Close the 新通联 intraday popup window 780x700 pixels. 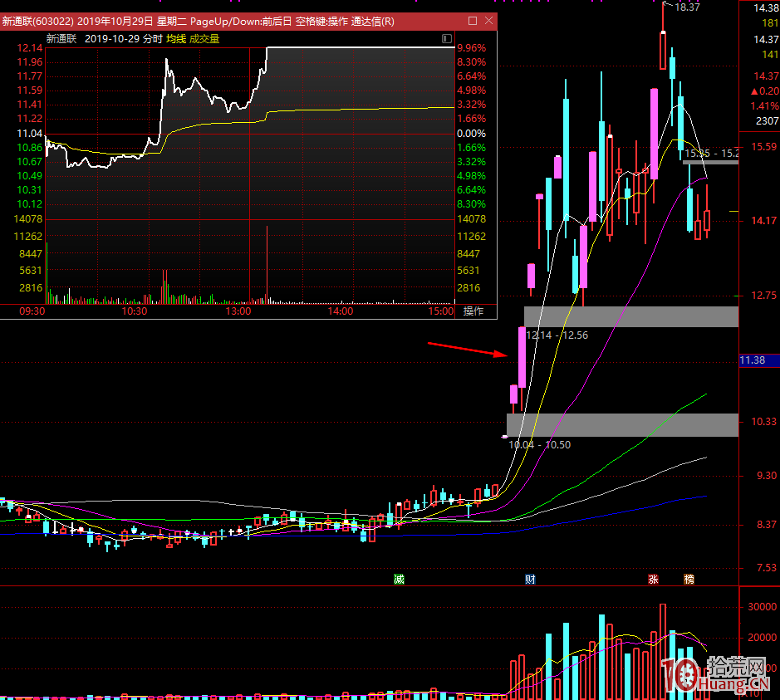click(x=488, y=21)
